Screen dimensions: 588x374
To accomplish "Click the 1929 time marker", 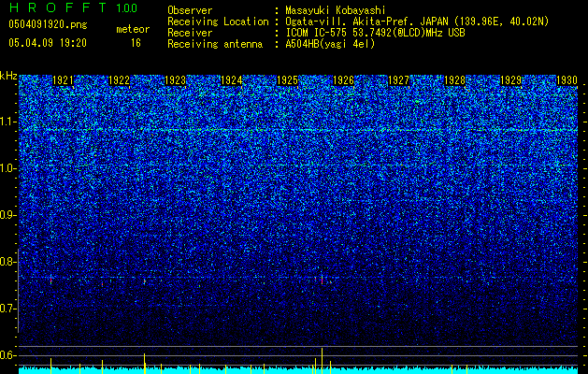I will click(510, 80).
